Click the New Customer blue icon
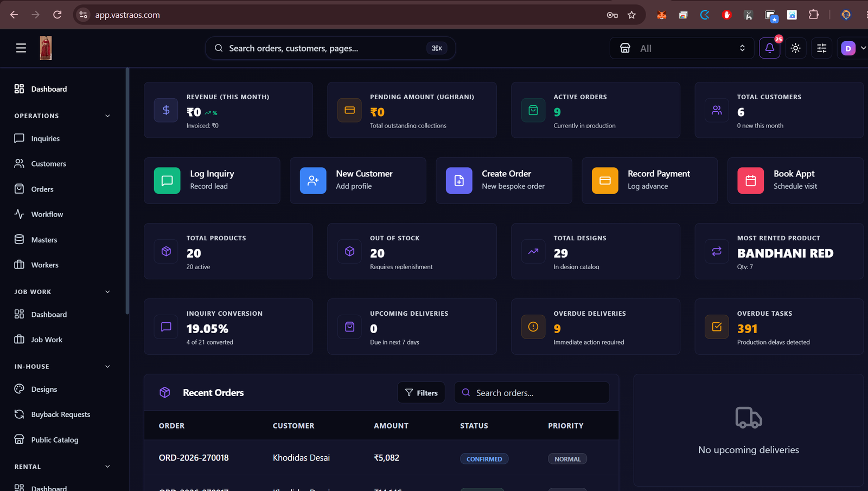 [x=313, y=181]
